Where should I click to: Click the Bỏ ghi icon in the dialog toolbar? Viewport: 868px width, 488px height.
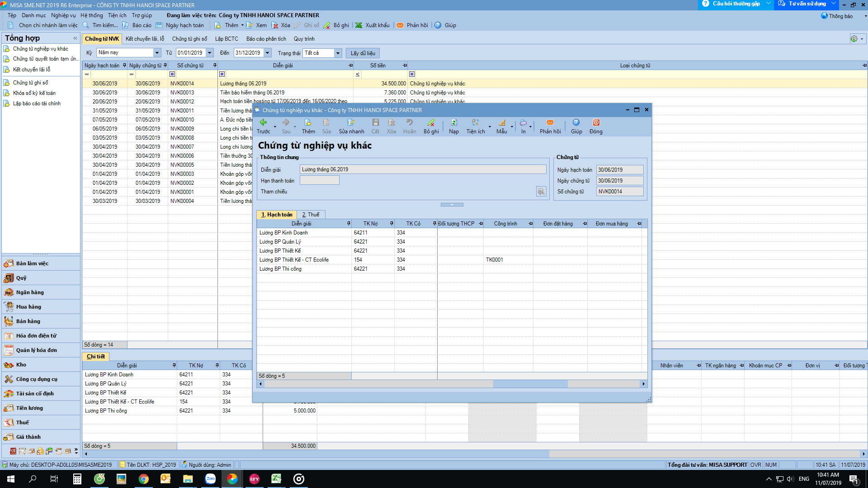pos(431,122)
